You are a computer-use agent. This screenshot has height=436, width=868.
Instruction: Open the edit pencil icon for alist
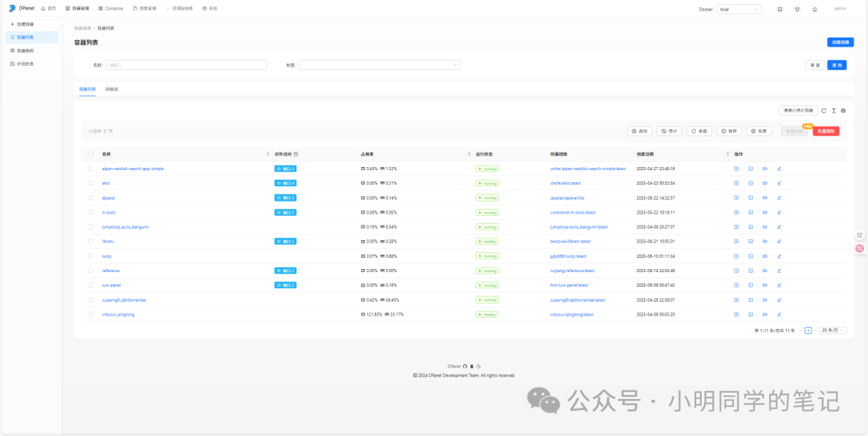pyautogui.click(x=779, y=183)
